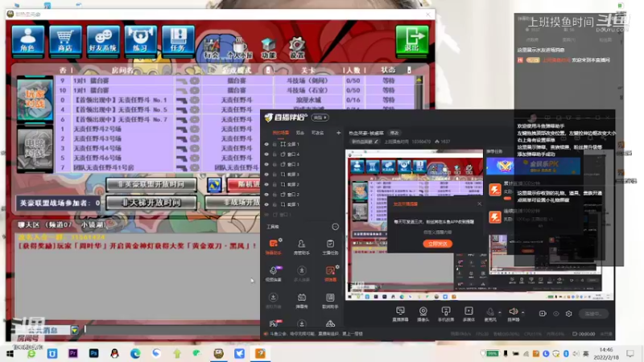644x362 pixels.
Task: Open the toolbox tool with purple new badge
Action: click(x=273, y=274)
